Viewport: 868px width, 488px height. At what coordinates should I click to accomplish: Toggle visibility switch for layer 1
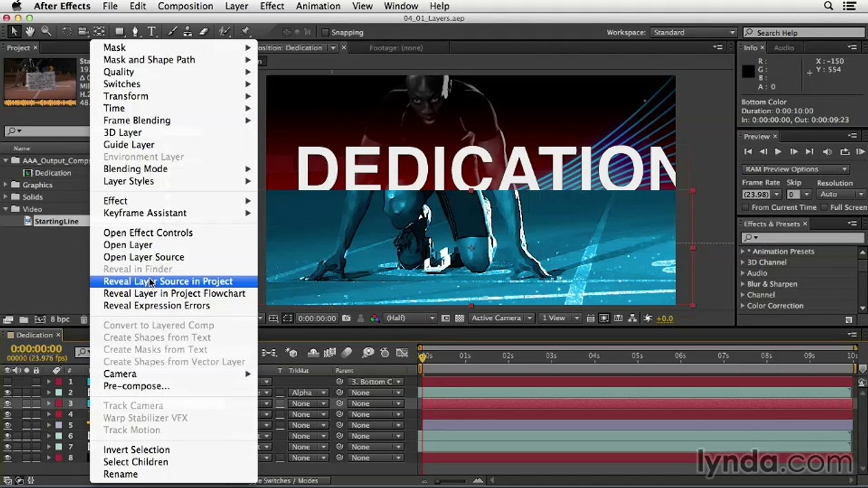pyautogui.click(x=7, y=382)
